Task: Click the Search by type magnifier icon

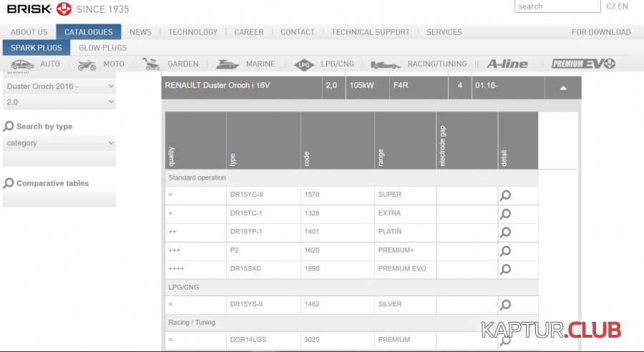Action: point(8,126)
